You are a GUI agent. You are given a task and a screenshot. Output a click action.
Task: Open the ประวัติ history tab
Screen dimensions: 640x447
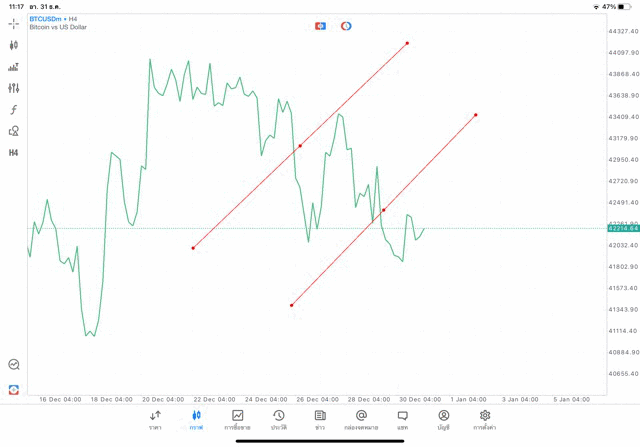coord(279,420)
